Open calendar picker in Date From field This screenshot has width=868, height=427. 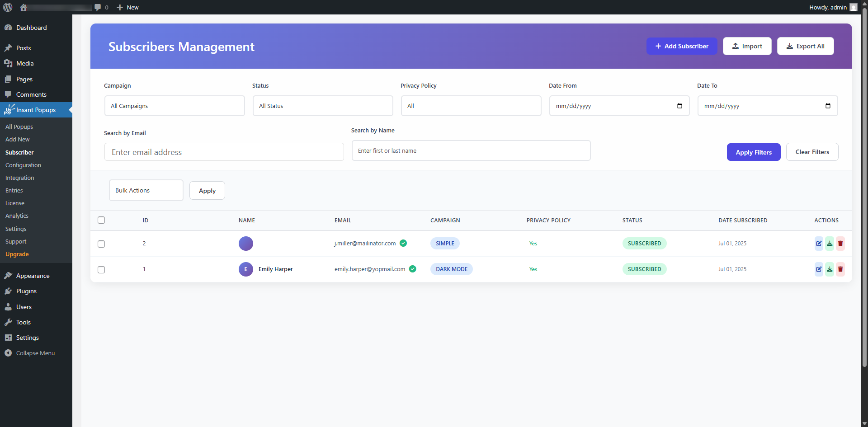[x=679, y=106]
